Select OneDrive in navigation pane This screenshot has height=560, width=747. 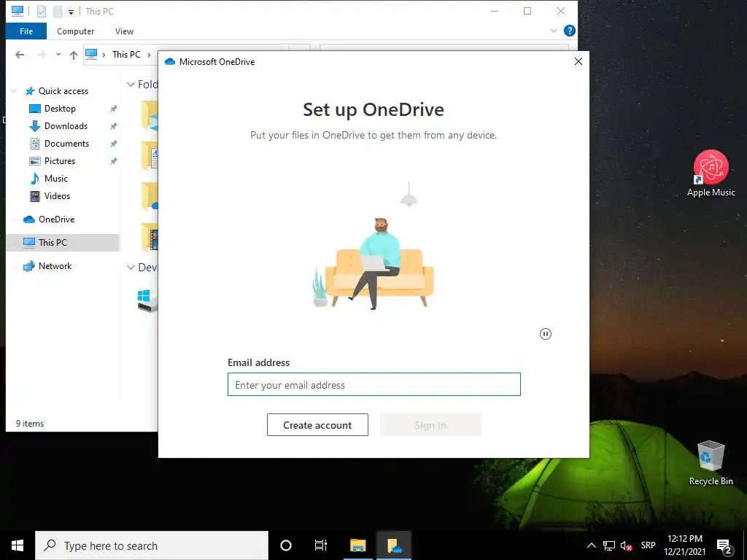coord(56,219)
